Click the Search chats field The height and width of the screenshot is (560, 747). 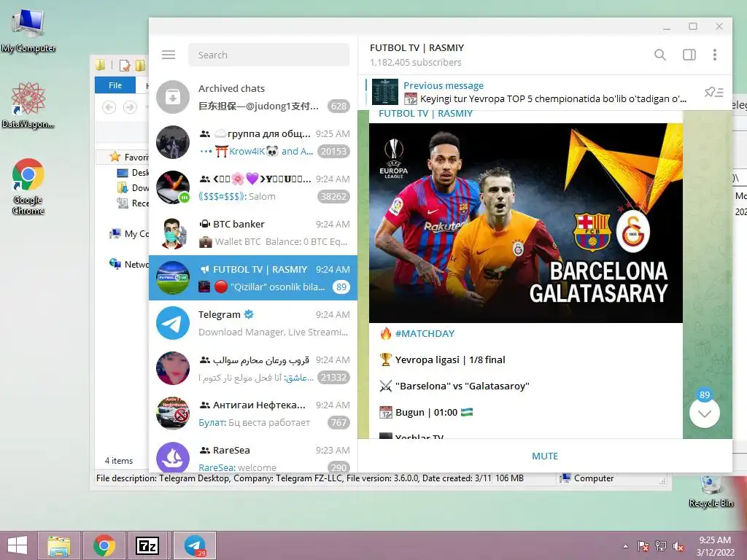pos(268,55)
